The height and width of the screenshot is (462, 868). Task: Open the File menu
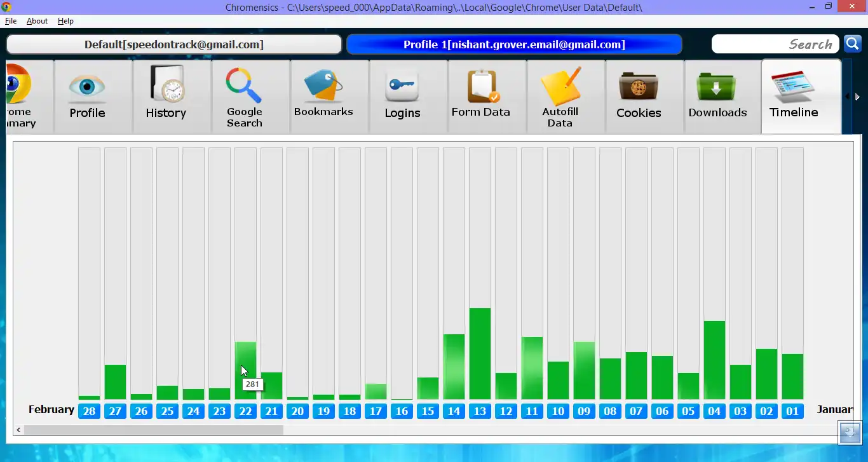11,21
